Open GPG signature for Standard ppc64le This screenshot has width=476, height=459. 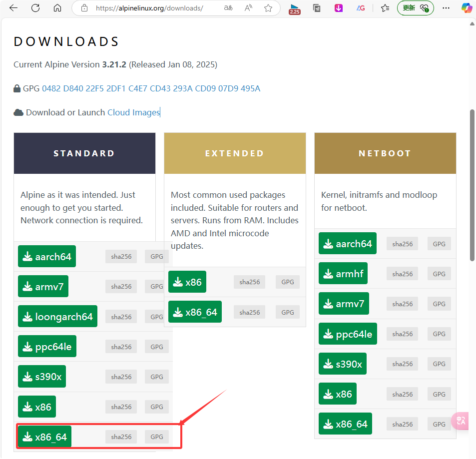[157, 347]
